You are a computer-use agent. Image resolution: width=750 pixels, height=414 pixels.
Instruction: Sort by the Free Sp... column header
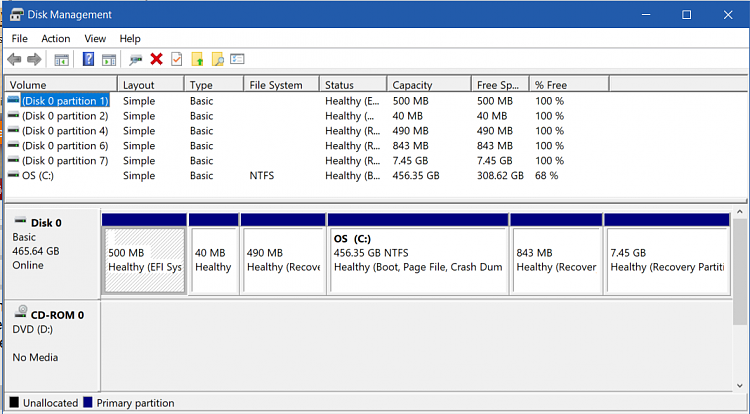click(x=500, y=85)
